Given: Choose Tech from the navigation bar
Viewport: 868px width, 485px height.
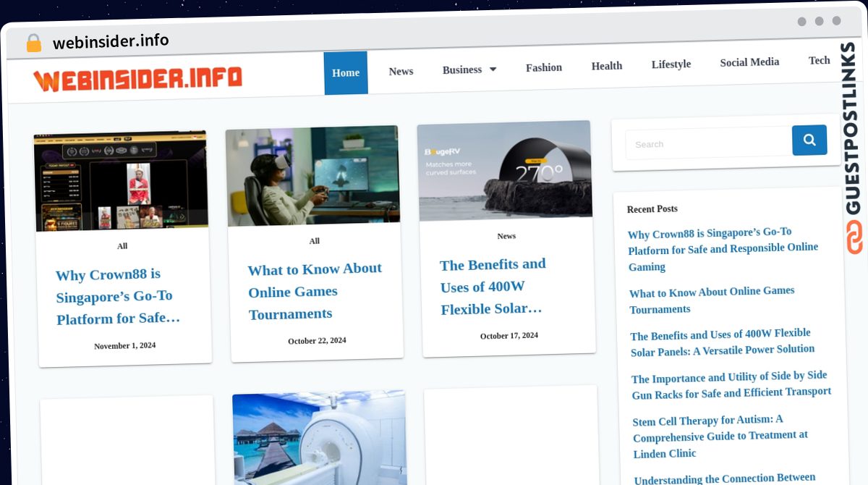Looking at the screenshot, I should (x=819, y=60).
